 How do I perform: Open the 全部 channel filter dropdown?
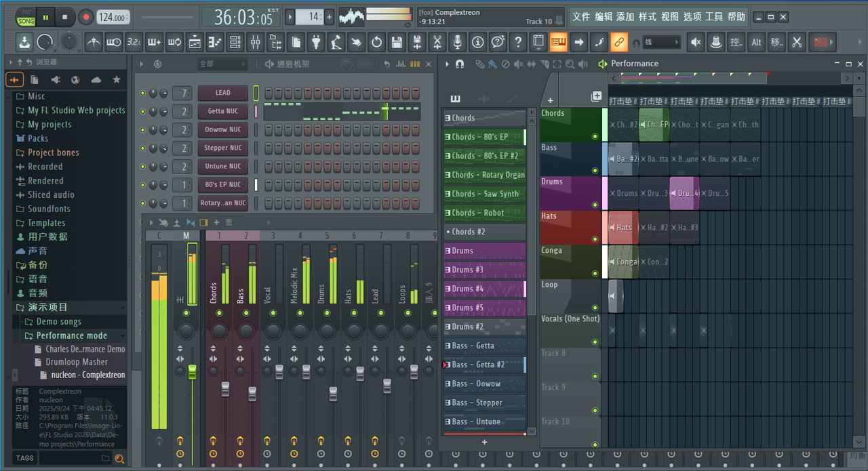tap(222, 64)
